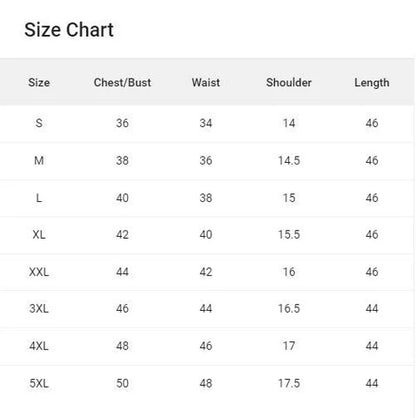This screenshot has height=418, width=416.
Task: Click the 17.5 shoulder value for 5XL
Action: (x=289, y=383)
